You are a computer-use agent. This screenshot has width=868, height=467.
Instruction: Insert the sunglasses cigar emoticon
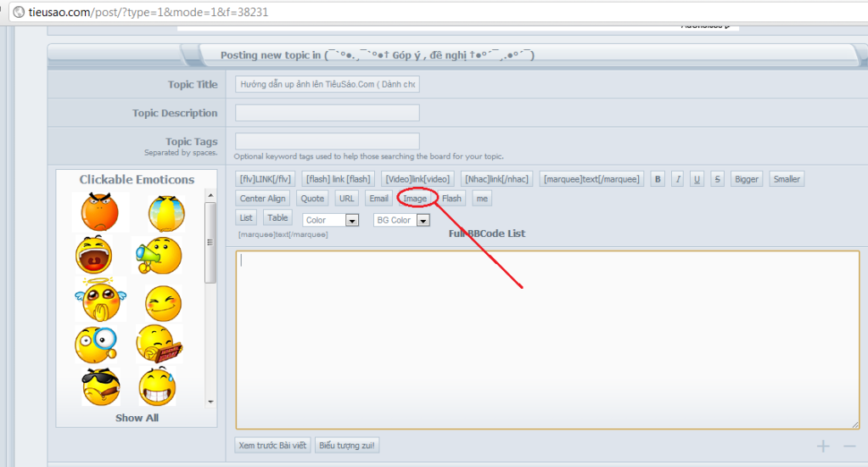coord(98,386)
